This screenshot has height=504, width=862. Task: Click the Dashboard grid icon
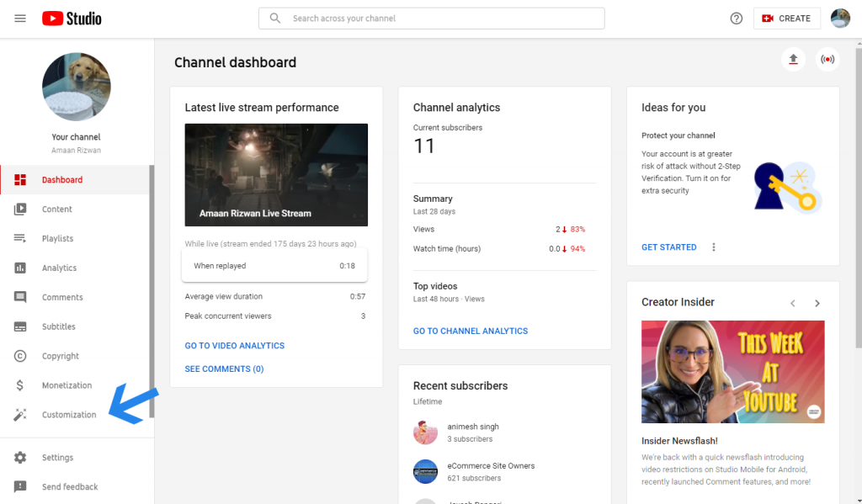coord(20,180)
